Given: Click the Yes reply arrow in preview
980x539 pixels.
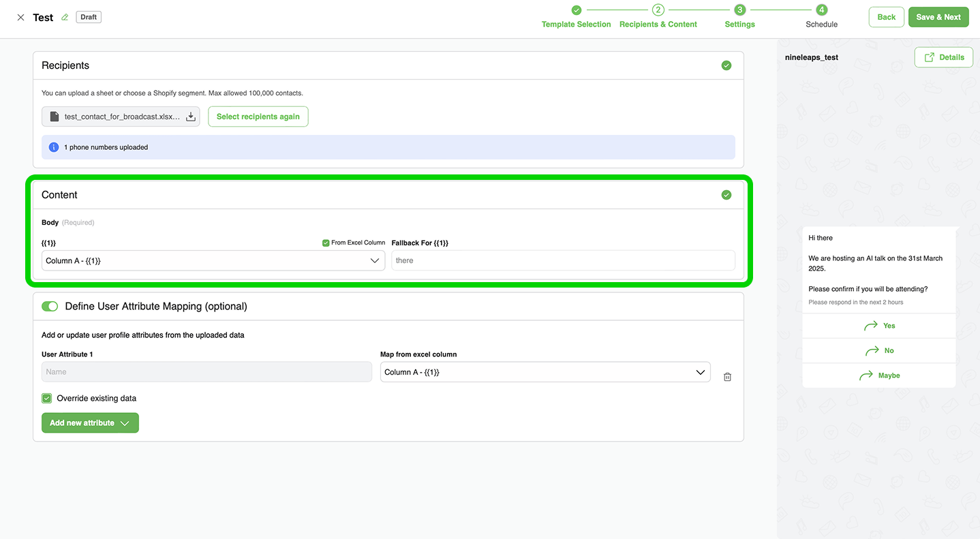Looking at the screenshot, I should coord(870,326).
